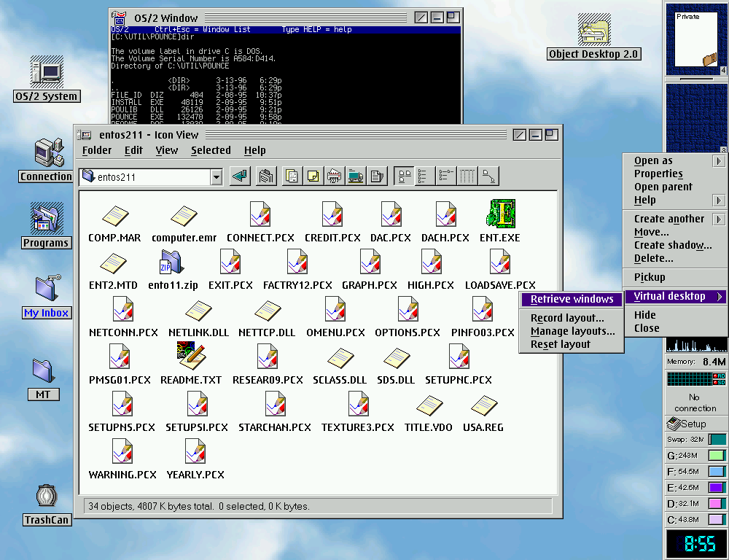Select the USA.REG file icon

point(484,405)
